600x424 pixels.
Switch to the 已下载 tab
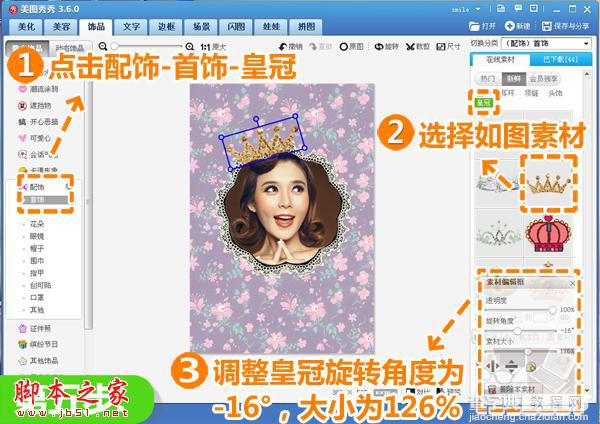[x=561, y=59]
